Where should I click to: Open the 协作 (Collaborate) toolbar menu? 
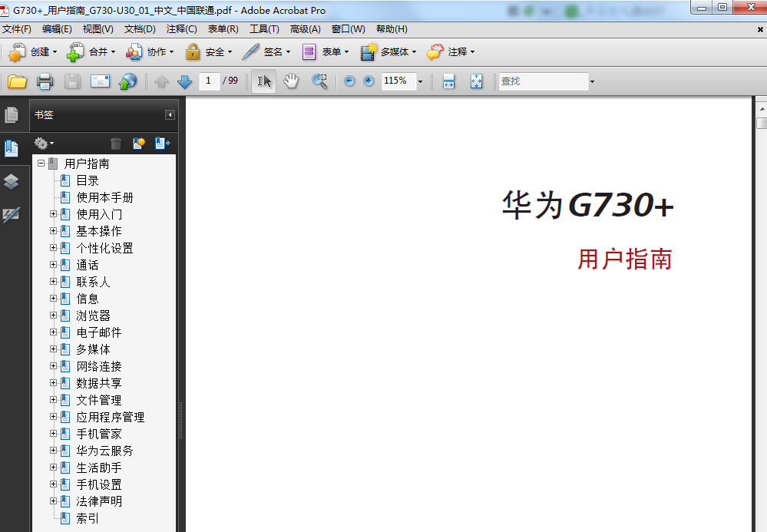149,52
